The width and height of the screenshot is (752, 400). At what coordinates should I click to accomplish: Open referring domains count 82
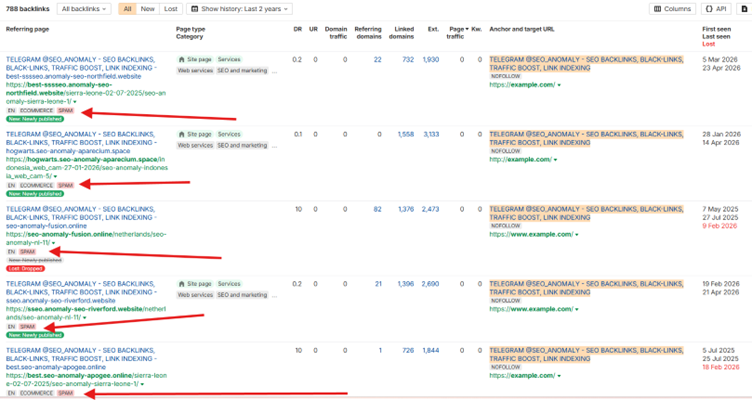(377, 209)
